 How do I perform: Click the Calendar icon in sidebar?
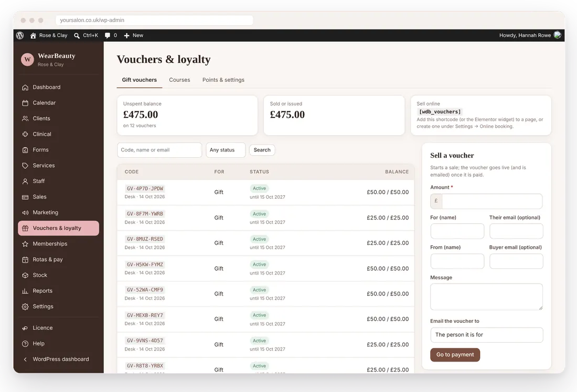pos(25,103)
